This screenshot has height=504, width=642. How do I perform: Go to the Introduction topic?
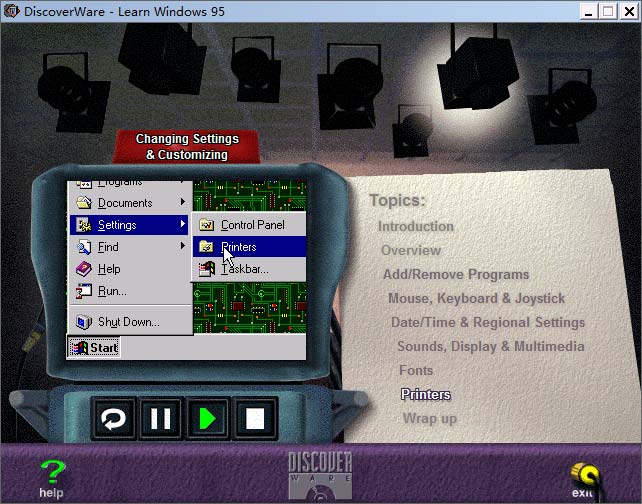416,226
